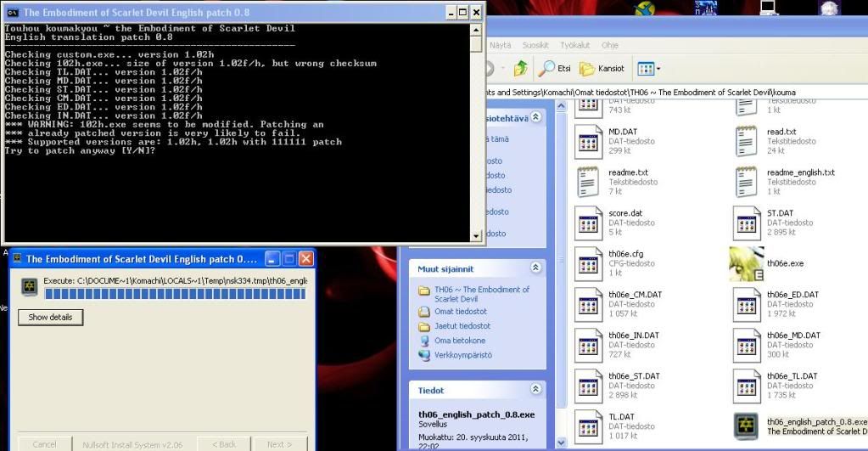Open Etsi search in Explorer toolbar
This screenshot has height=451, width=868.
point(555,68)
